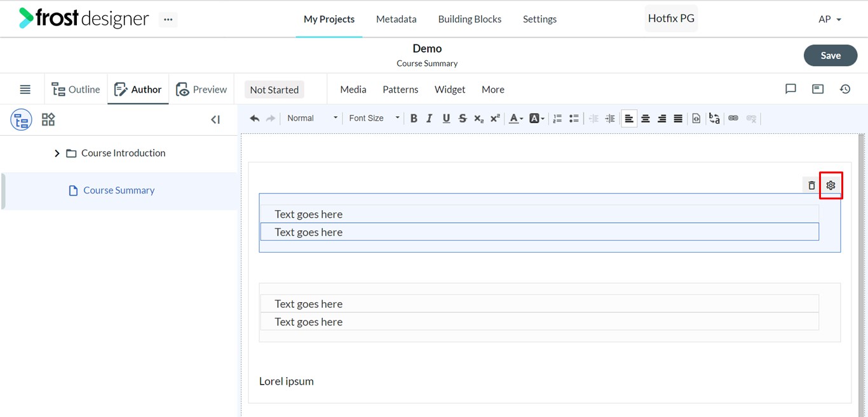Open the Widget menu
Screen dimensions: 868x417
450,89
